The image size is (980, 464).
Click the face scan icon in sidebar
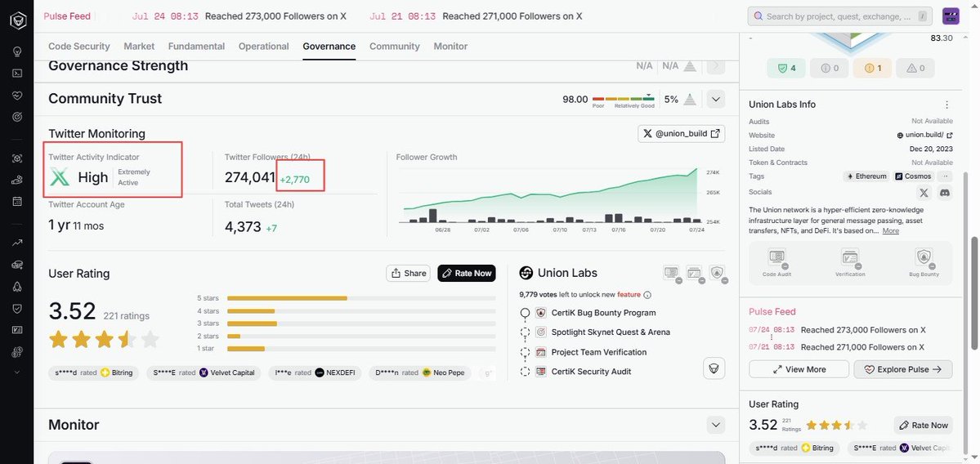click(17, 158)
